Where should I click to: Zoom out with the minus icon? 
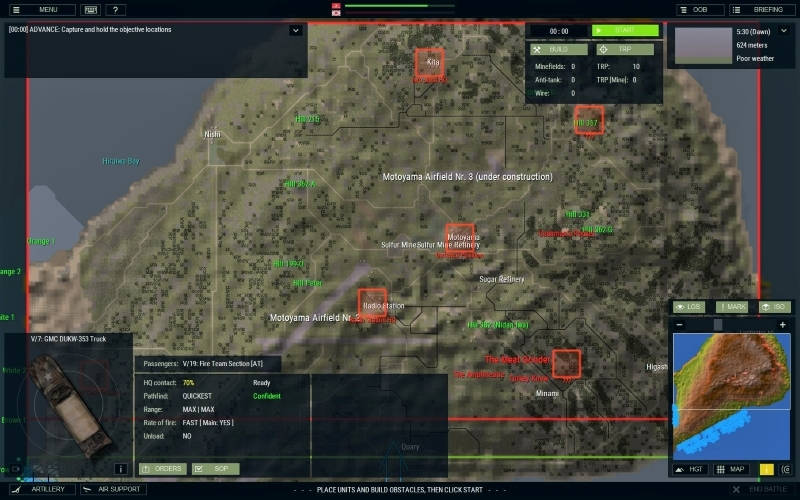(x=679, y=324)
